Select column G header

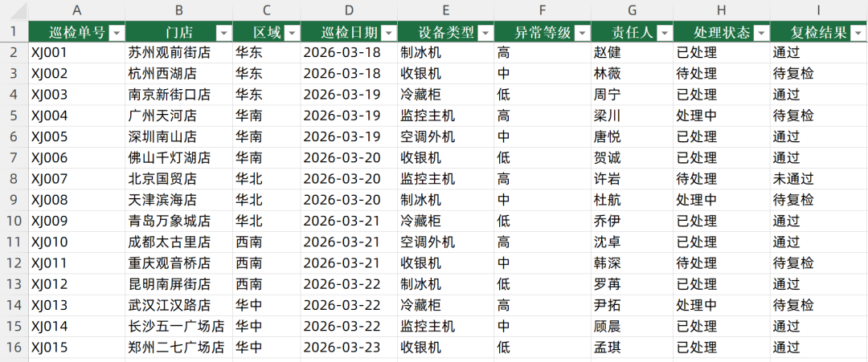click(x=633, y=10)
